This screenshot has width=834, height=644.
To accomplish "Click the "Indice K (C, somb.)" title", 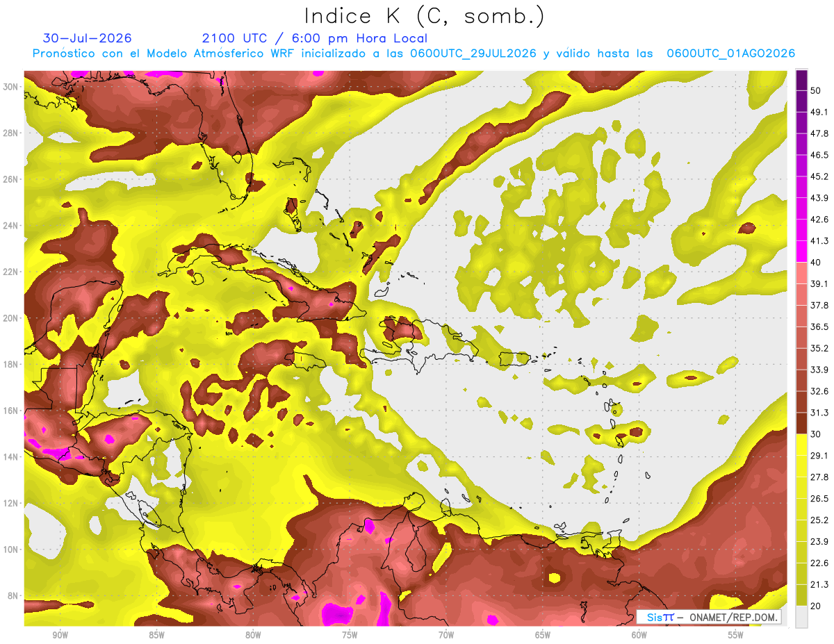I will tap(425, 16).
